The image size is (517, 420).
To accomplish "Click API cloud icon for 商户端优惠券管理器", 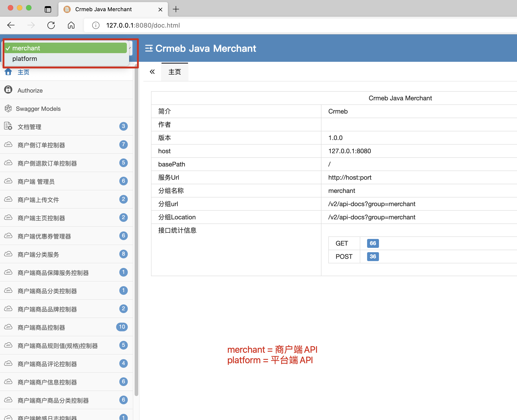I will 8,236.
